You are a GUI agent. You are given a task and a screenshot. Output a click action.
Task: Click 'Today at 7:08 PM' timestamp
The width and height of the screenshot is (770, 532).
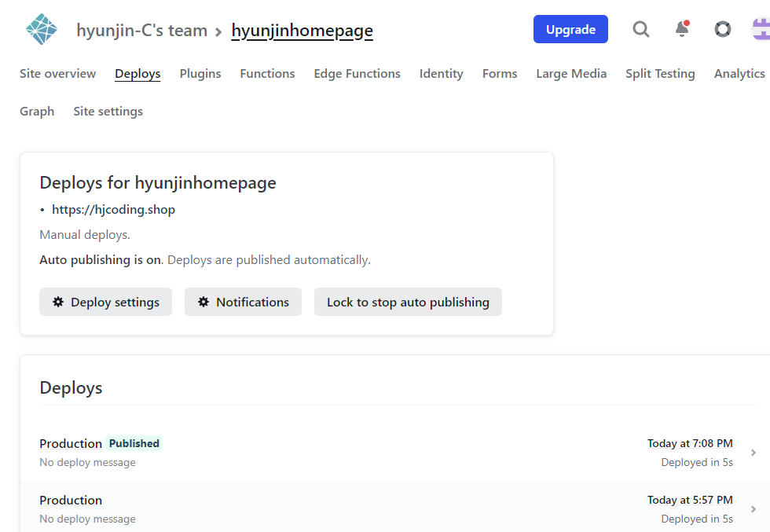[690, 443]
